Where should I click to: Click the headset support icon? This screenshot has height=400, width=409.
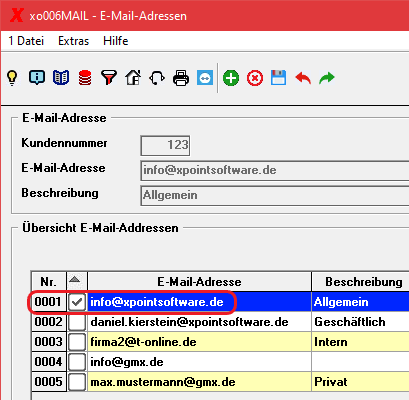157,78
